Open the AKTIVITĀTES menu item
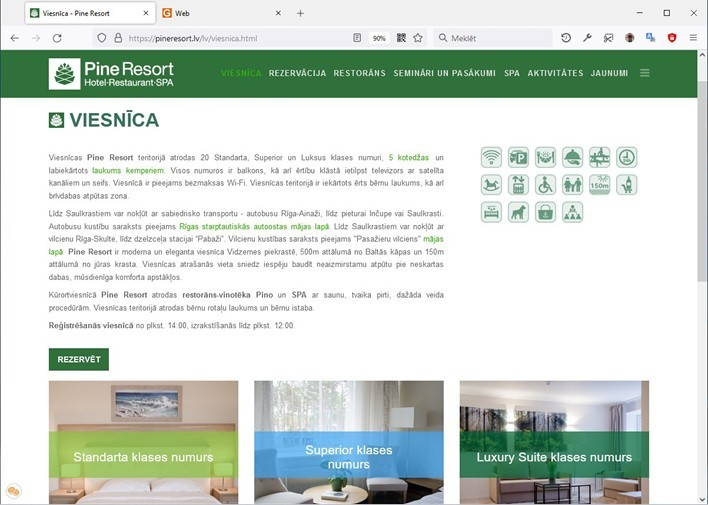 pos(555,73)
